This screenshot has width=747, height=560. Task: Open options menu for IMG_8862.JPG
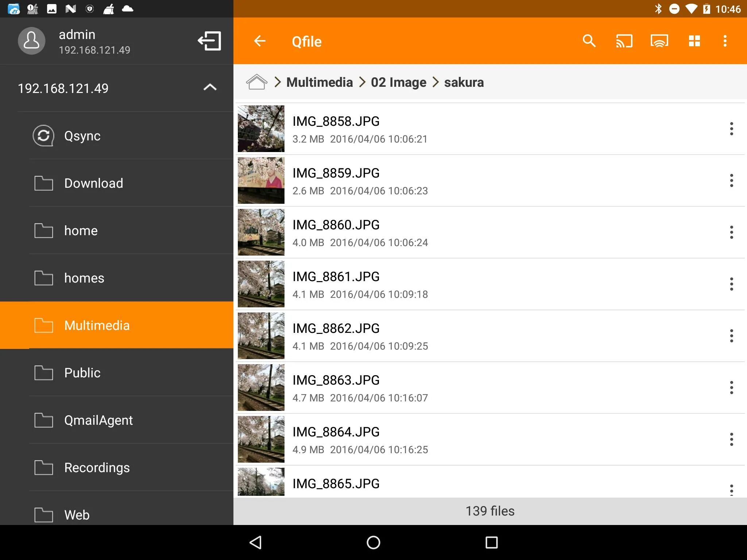732,336
